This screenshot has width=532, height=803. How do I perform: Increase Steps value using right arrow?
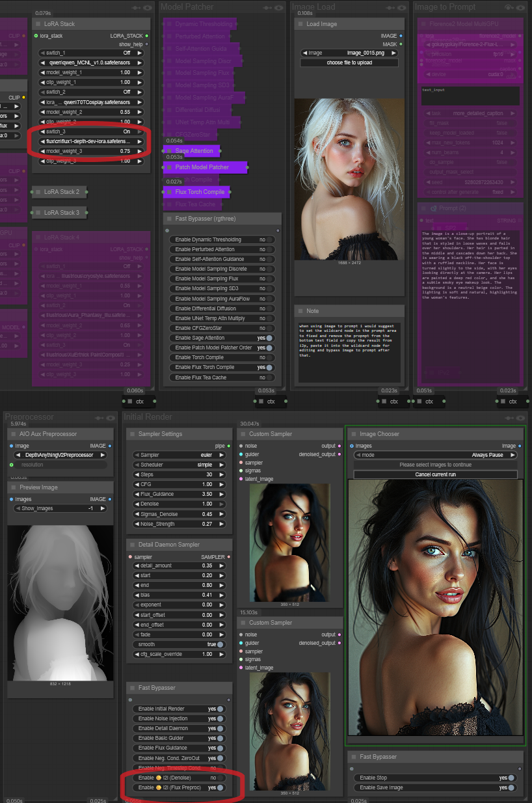pyautogui.click(x=222, y=475)
